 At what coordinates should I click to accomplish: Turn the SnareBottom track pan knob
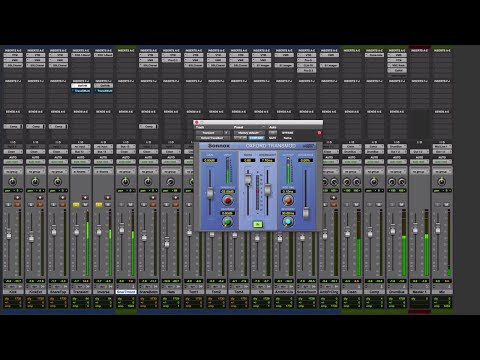click(148, 182)
